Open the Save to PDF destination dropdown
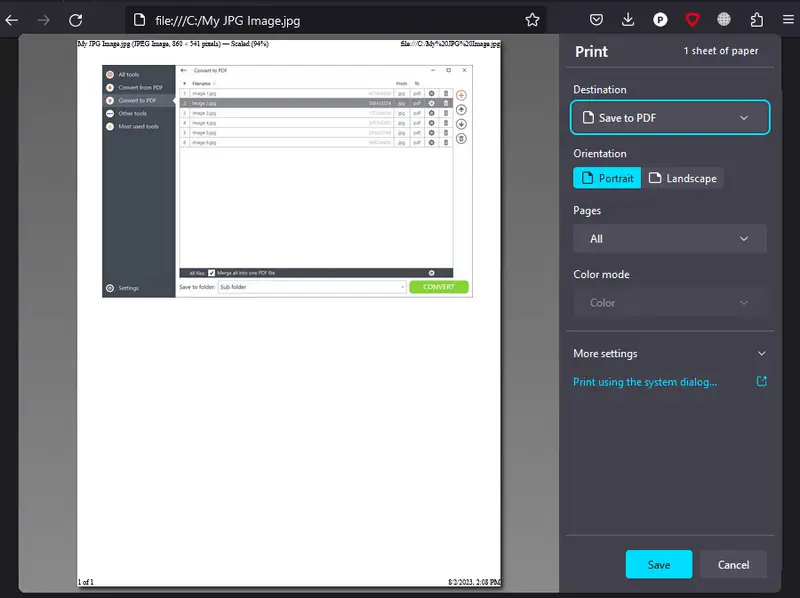800x598 pixels. point(669,117)
